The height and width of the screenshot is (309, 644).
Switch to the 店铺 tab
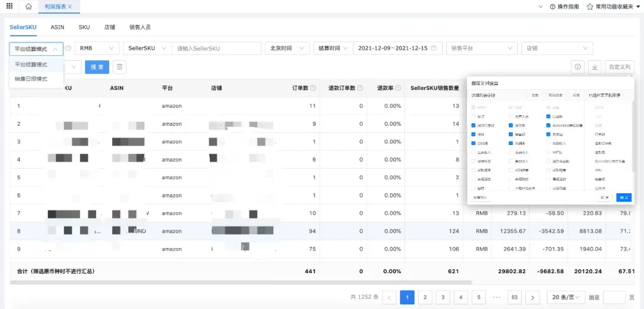pos(110,27)
